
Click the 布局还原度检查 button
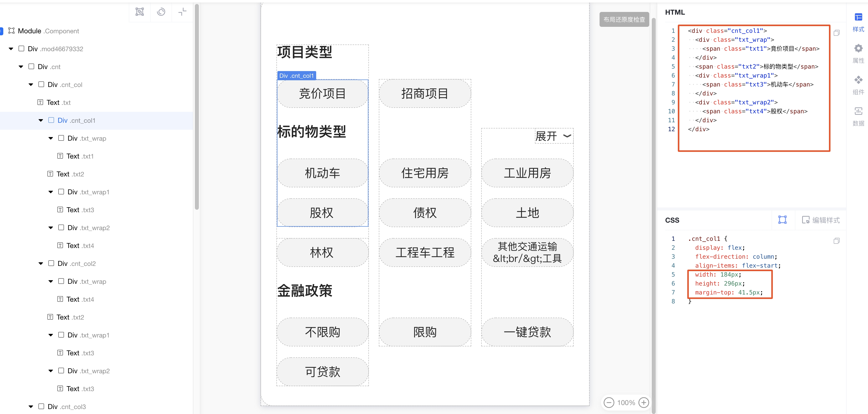624,20
